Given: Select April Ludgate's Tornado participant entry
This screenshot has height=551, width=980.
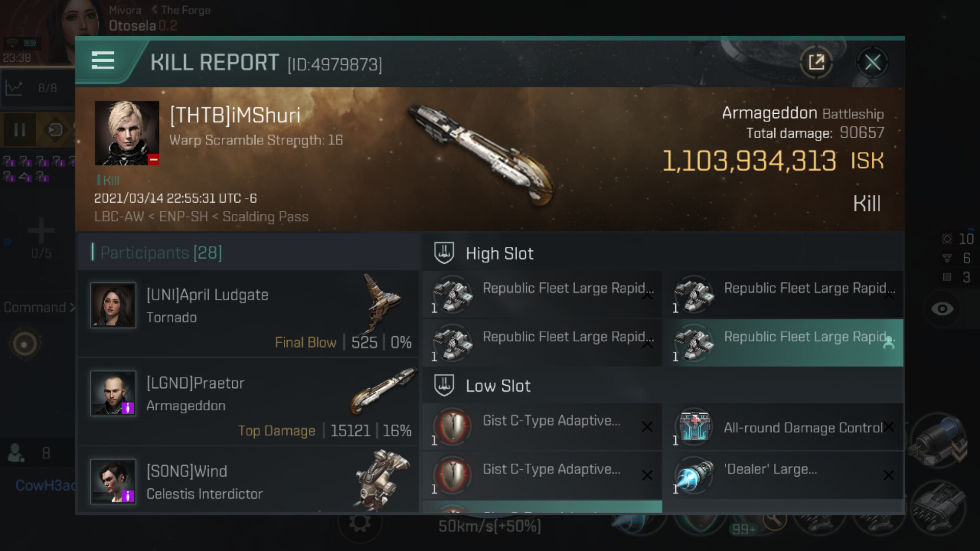Looking at the screenshot, I should 249,314.
